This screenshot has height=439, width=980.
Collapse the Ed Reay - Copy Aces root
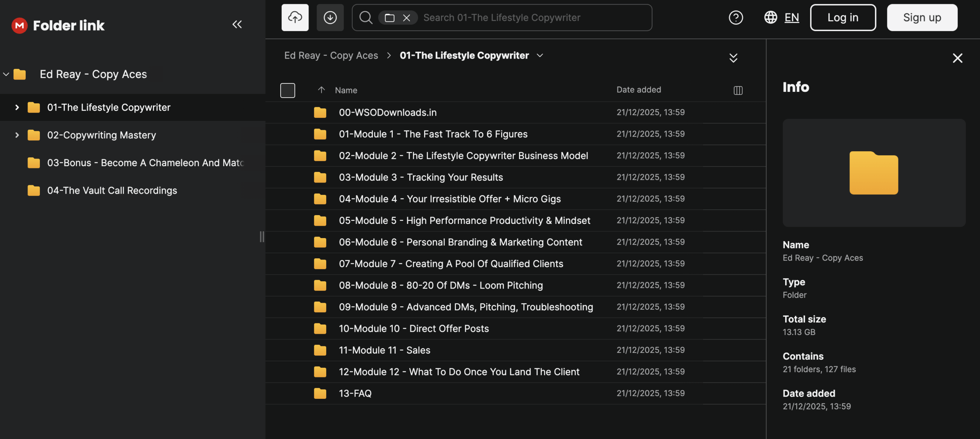click(6, 74)
